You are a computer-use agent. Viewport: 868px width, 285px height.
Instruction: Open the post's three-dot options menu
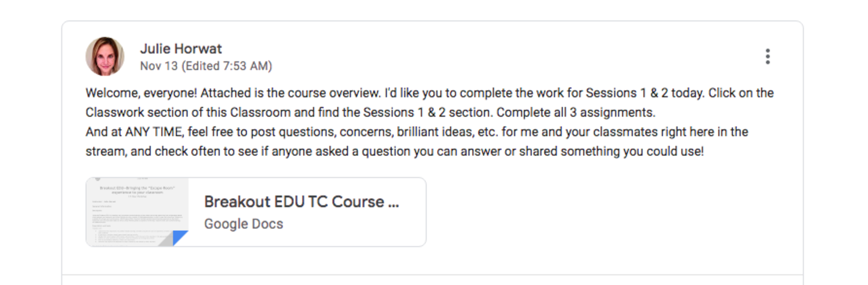768,56
